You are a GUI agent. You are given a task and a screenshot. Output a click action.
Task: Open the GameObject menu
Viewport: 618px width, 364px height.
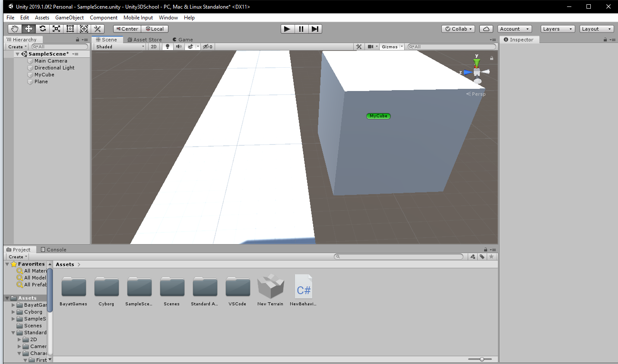pyautogui.click(x=70, y=18)
